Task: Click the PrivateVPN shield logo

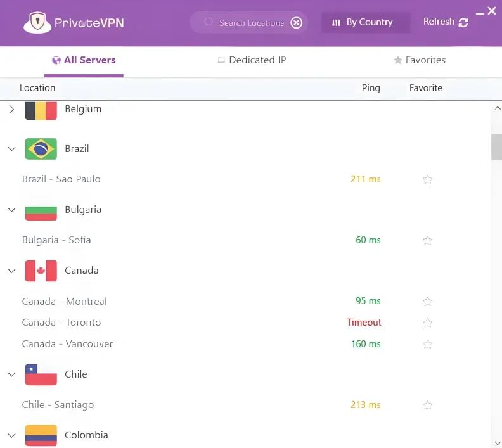Action: [x=37, y=22]
